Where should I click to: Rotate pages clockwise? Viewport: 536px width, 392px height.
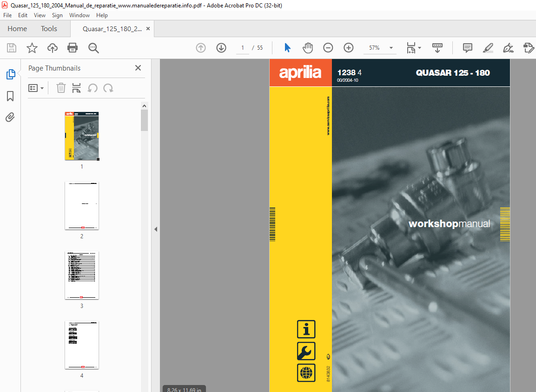point(108,88)
